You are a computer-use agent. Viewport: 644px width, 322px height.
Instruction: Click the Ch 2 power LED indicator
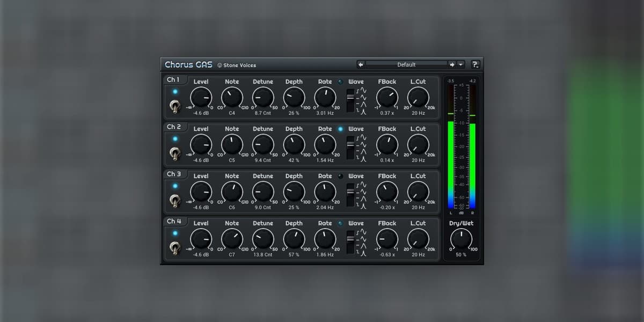[x=175, y=138]
